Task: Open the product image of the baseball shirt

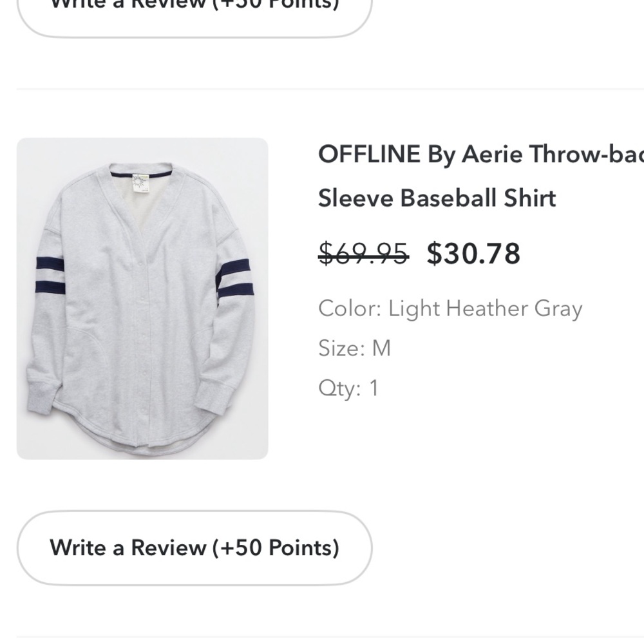Action: point(142,298)
